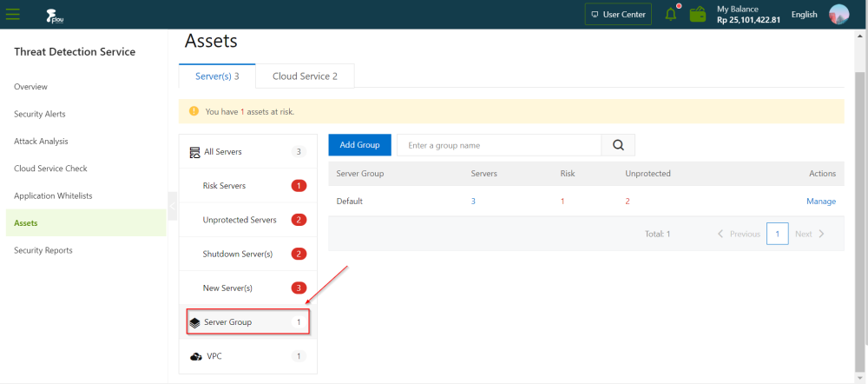Select All Servers list item
Viewport: 868px width, 384px height.
[x=248, y=152]
